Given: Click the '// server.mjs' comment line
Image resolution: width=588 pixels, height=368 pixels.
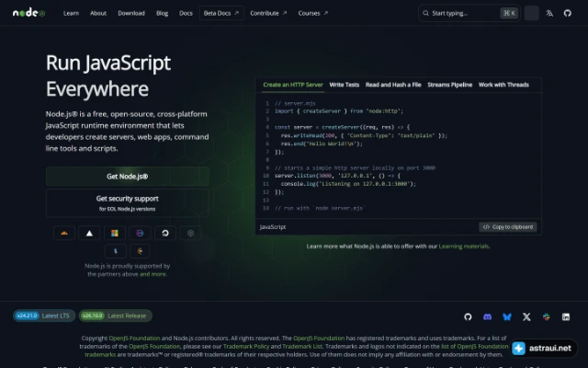Looking at the screenshot, I should click(x=295, y=103).
